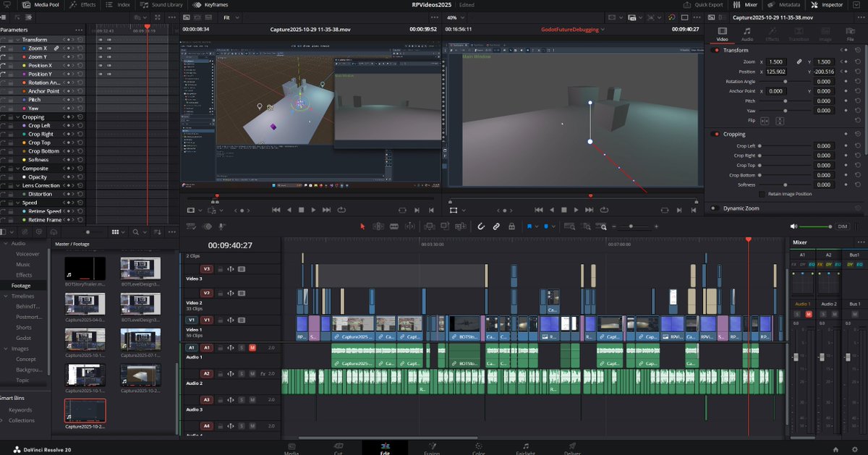The width and height of the screenshot is (868, 455).
Task: Mute the Audio 1 track in the Mixer
Action: click(808, 313)
